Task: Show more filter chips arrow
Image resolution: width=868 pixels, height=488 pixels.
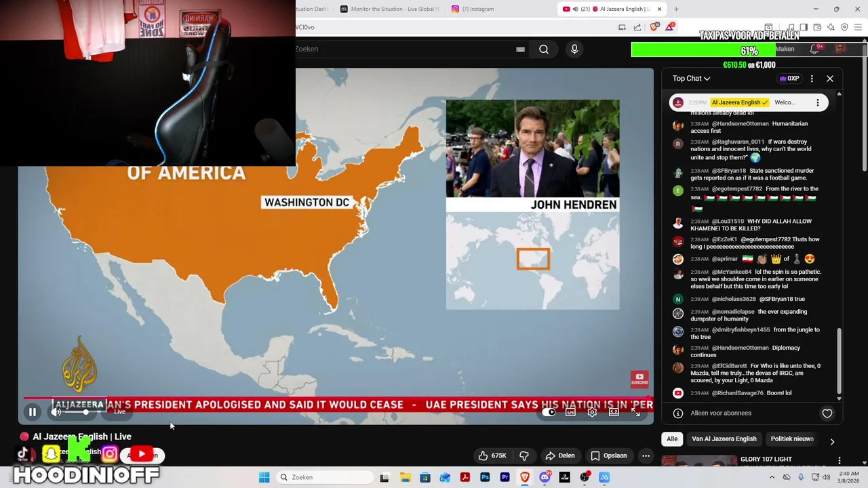Action: point(832,441)
